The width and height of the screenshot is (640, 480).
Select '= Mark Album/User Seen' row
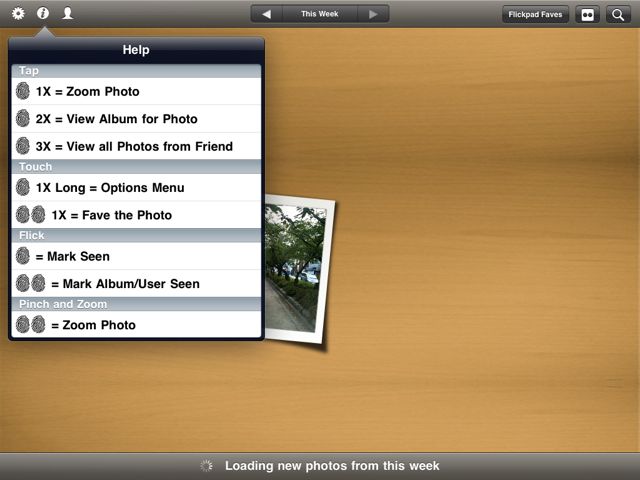pos(136,284)
